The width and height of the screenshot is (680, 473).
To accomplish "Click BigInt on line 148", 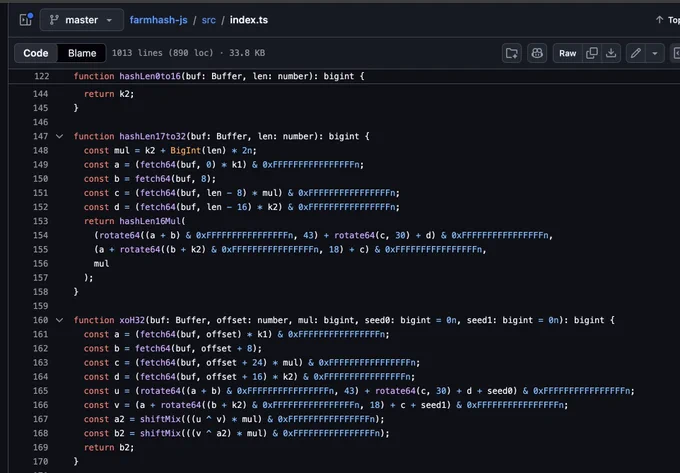I will (186, 150).
